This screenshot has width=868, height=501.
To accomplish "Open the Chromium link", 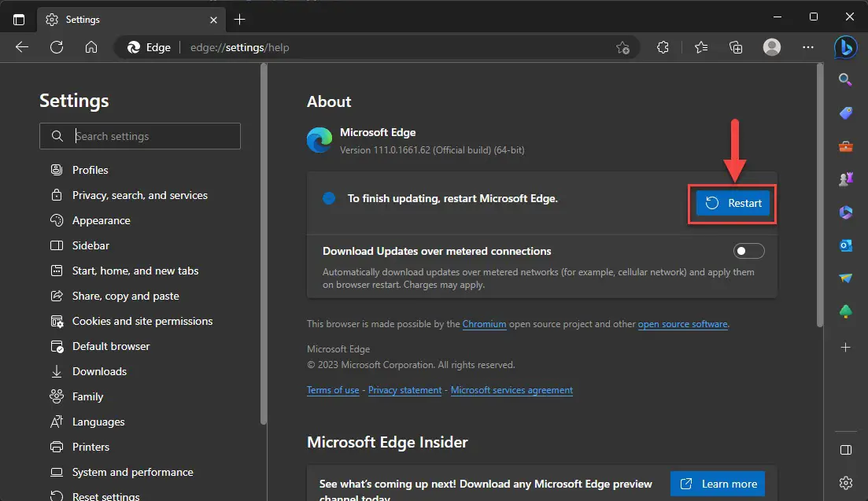I will [485, 324].
